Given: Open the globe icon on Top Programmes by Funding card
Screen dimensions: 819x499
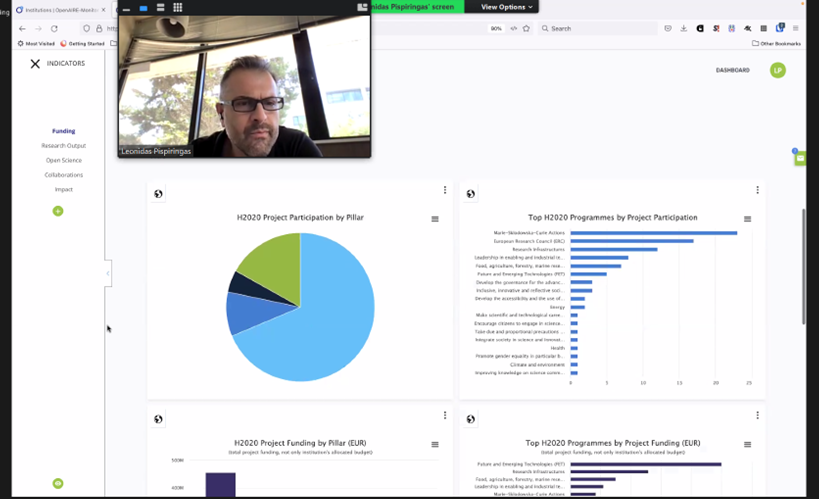Looking at the screenshot, I should (471, 419).
